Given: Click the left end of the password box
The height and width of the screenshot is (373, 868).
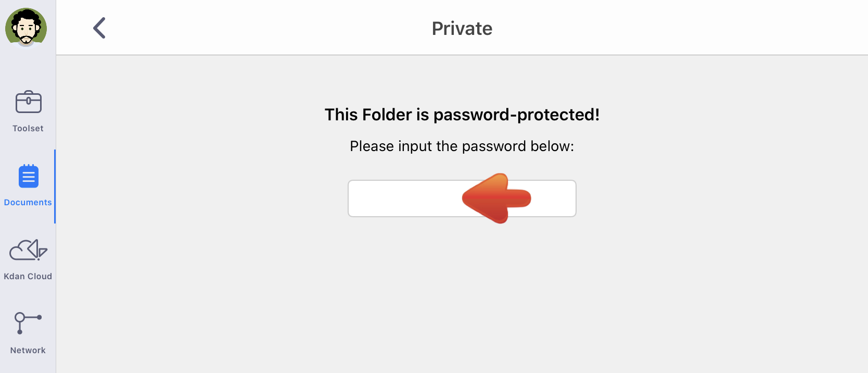Looking at the screenshot, I should (x=364, y=198).
